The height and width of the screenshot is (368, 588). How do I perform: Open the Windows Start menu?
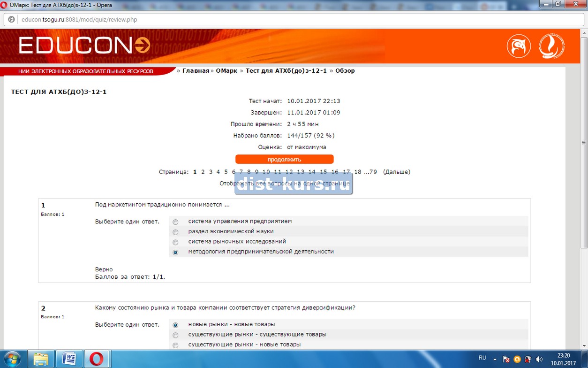pyautogui.click(x=12, y=359)
